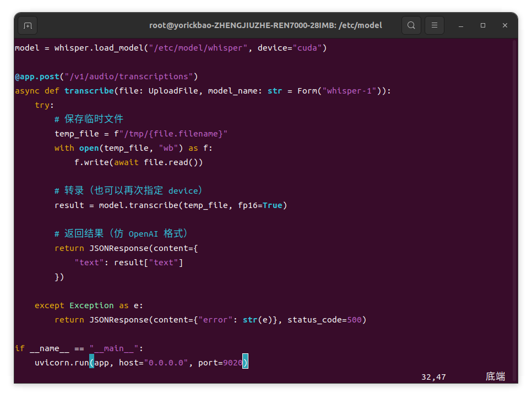Viewport: 532px width, 399px height.
Task: Click the host "0.0.0.0" string
Action: pyautogui.click(x=166, y=363)
